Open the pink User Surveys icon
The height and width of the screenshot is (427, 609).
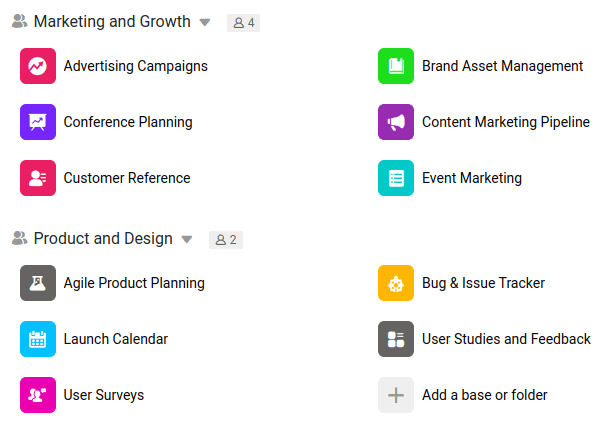(38, 395)
